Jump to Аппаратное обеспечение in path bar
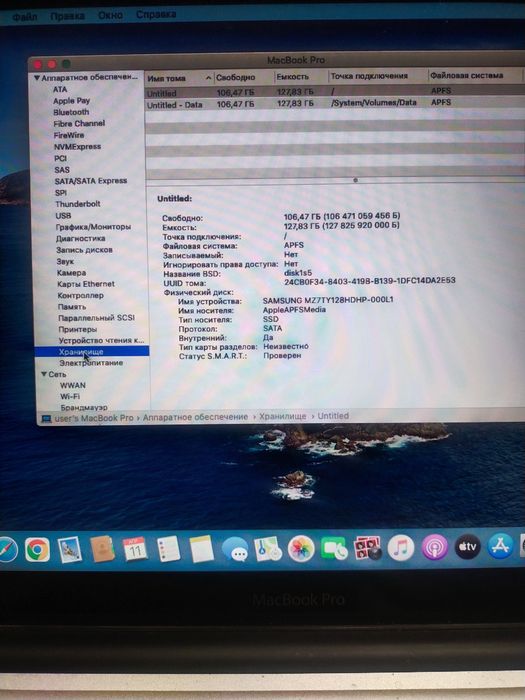 (195, 417)
